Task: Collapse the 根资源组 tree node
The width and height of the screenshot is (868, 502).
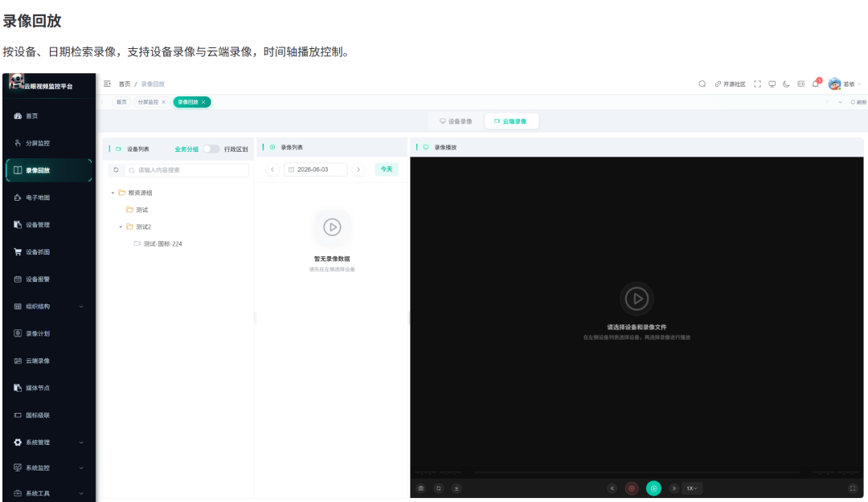Action: [x=113, y=193]
